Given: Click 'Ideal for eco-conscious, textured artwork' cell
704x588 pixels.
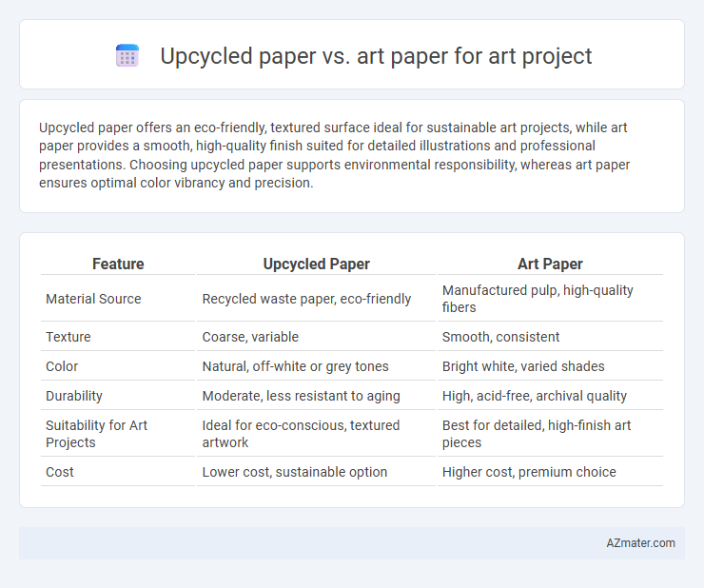Looking at the screenshot, I should (x=301, y=434).
